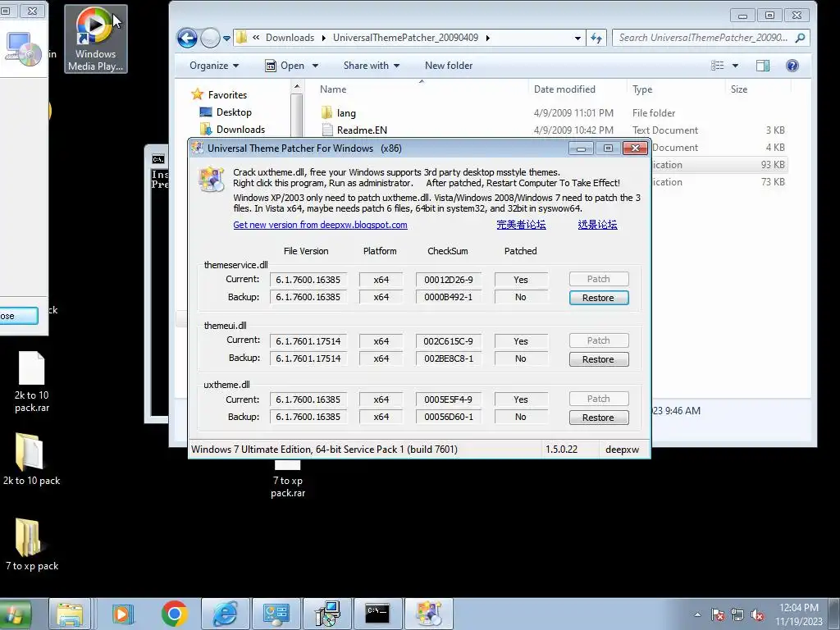The image size is (840, 630).
Task: Go back in Explorer window
Action: click(188, 38)
